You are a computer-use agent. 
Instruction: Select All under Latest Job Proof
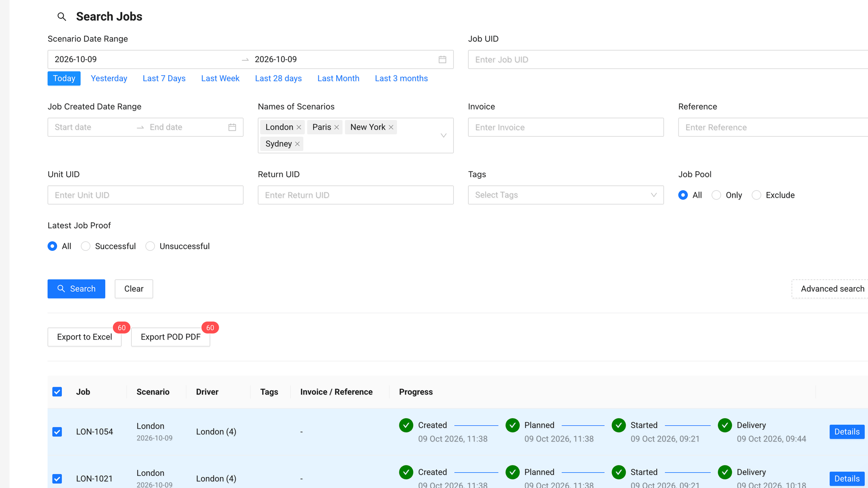[x=52, y=246]
